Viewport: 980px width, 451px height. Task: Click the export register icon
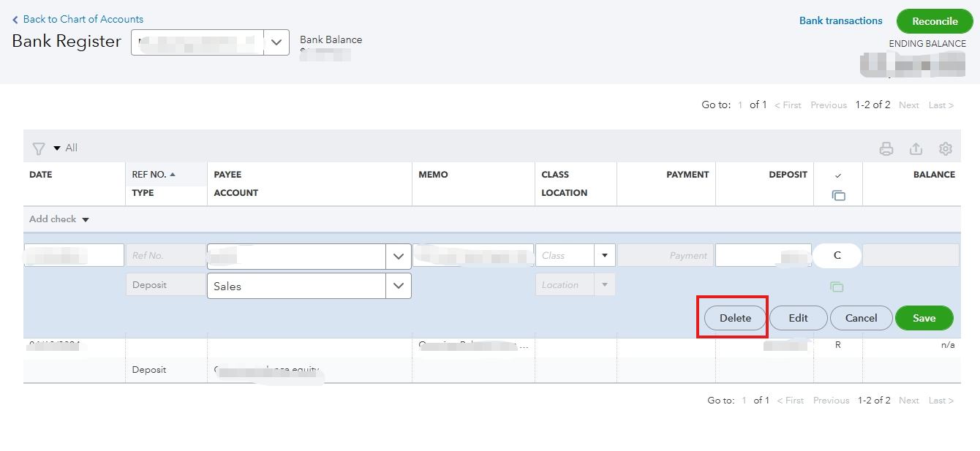[x=916, y=149]
